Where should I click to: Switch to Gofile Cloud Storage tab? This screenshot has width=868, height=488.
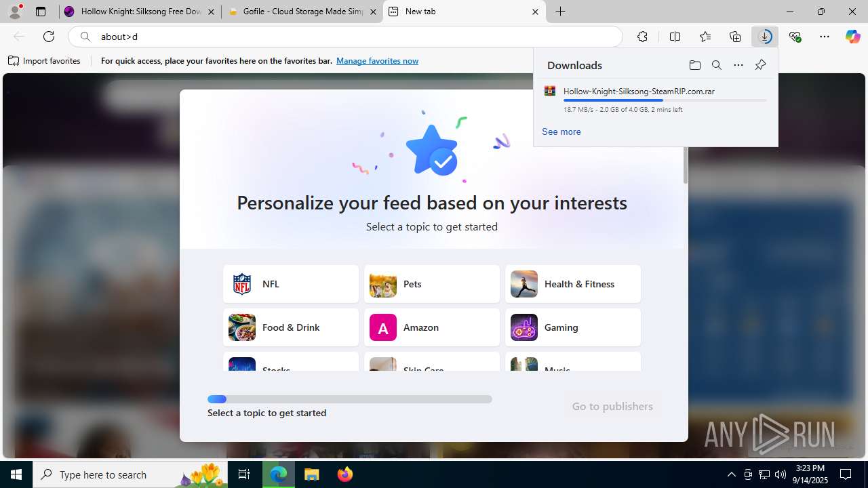click(302, 12)
